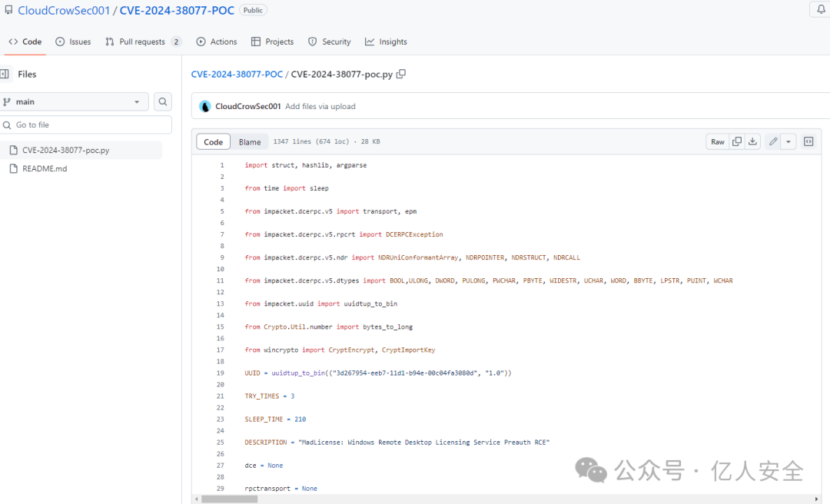This screenshot has height=504, width=830.
Task: Click the 'import struct, hashlib, argparse' line
Action: pos(305,165)
